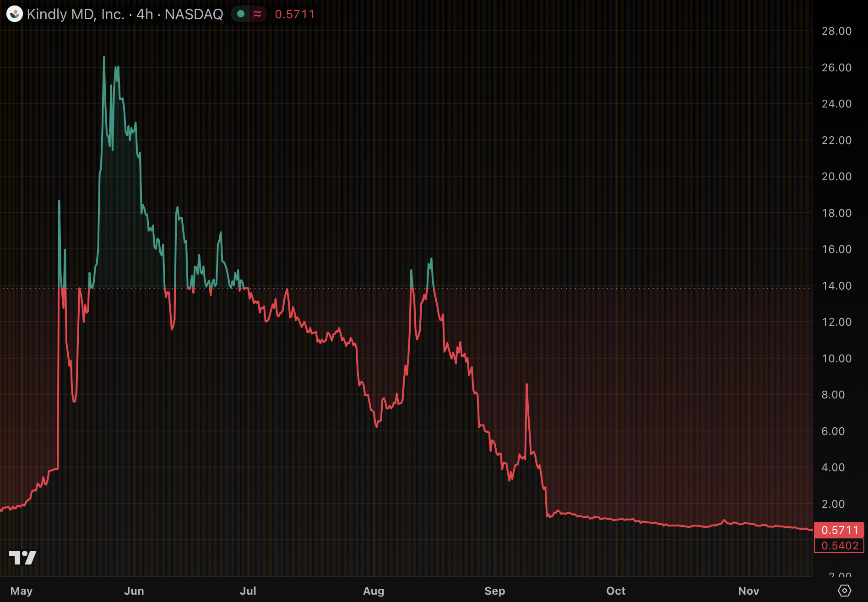Click the 0.5711 price in the header
Screen dimensions: 868x602
[x=294, y=14]
